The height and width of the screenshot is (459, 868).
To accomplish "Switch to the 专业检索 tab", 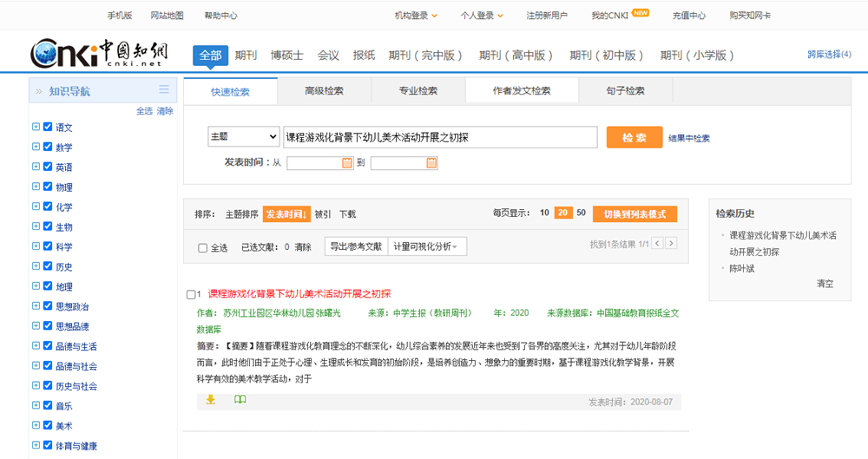I will pos(418,91).
